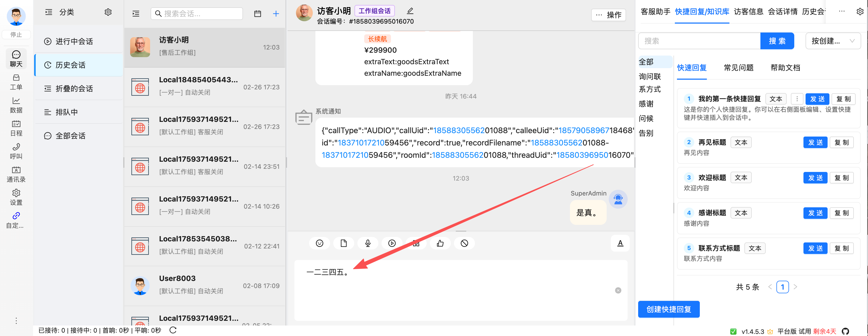868x336 pixels.
Task: Click the microphone voice icon
Action: tap(368, 243)
